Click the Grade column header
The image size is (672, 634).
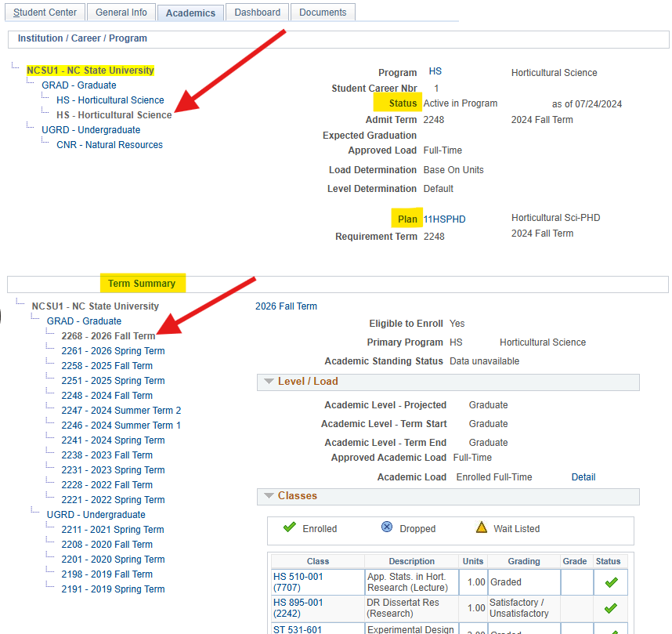(575, 561)
